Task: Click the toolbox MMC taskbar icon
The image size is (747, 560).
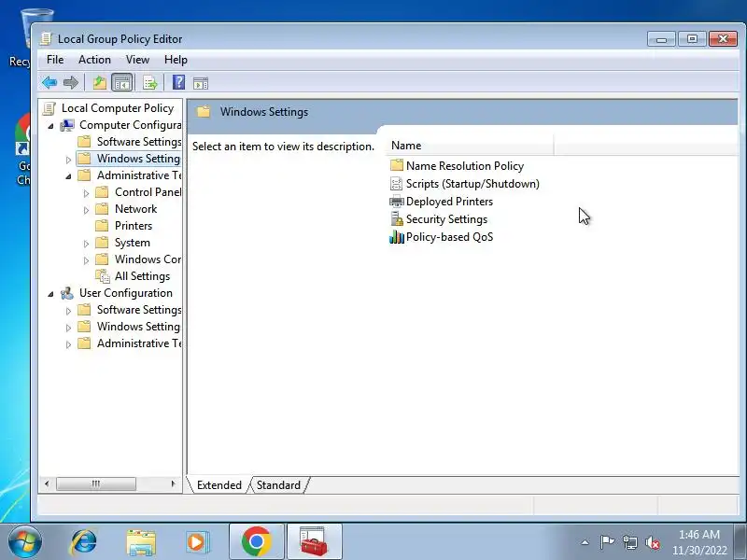Action: pos(314,541)
